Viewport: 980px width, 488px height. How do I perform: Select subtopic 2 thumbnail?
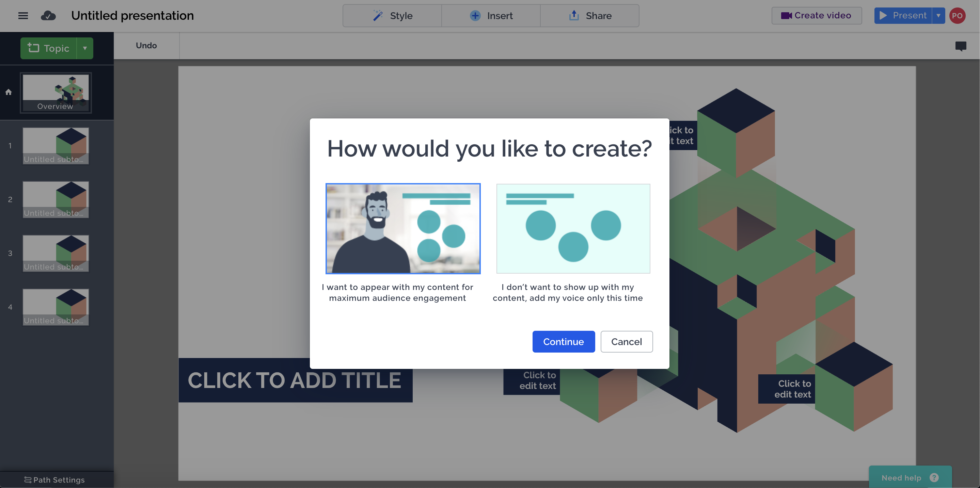pos(56,199)
